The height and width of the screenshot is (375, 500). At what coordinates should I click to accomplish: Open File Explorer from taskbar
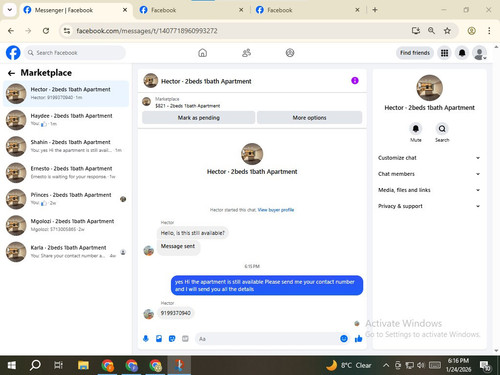[83, 365]
